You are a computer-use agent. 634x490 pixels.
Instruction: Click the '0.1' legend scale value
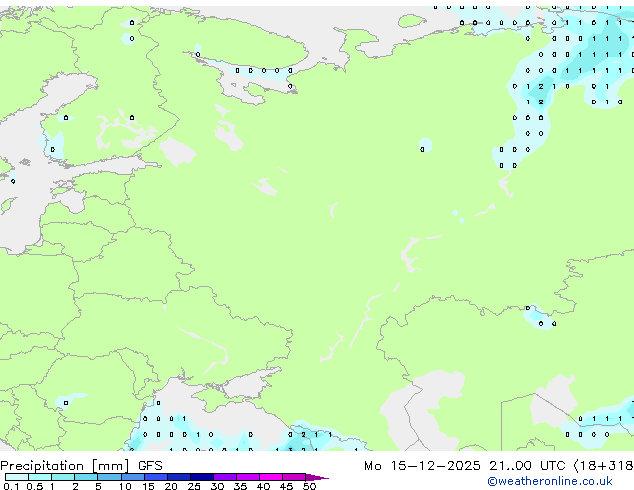coord(11,486)
